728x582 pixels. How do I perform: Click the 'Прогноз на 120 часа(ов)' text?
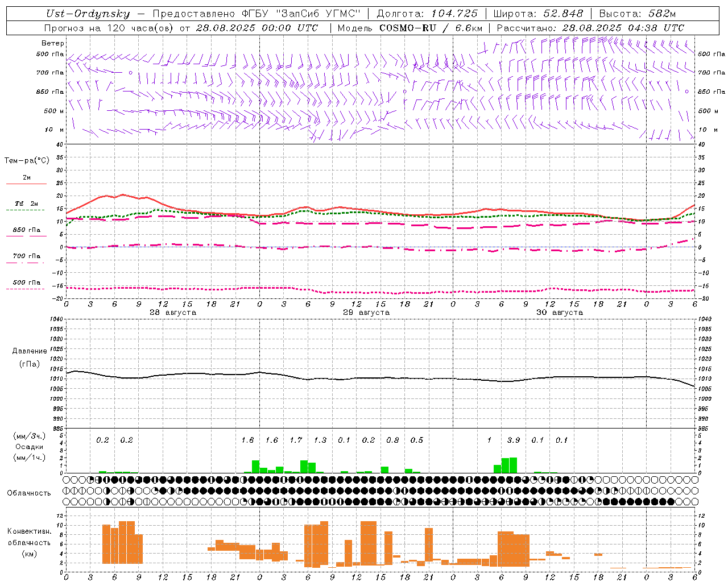pyautogui.click(x=109, y=28)
